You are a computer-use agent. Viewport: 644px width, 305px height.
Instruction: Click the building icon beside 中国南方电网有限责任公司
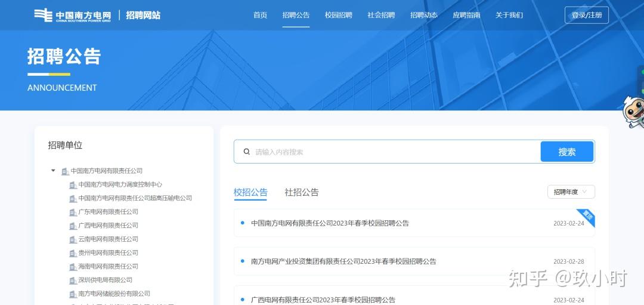[65, 171]
